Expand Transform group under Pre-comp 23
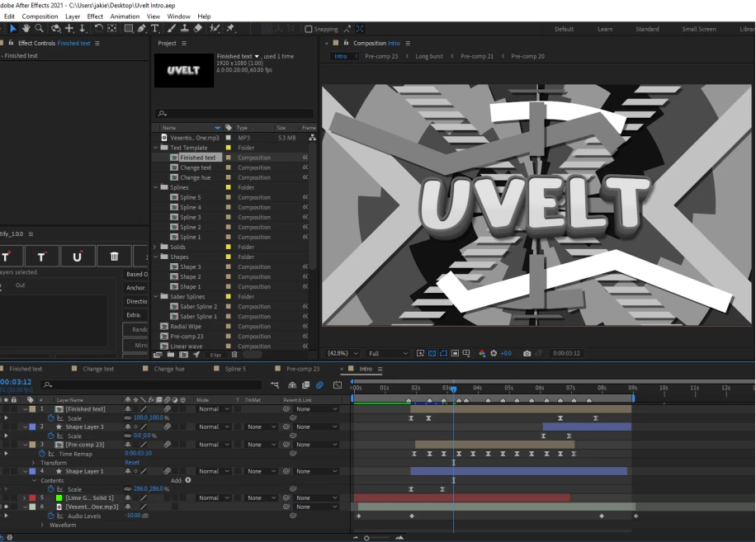Viewport: 756px width, 542px height. pos(34,463)
